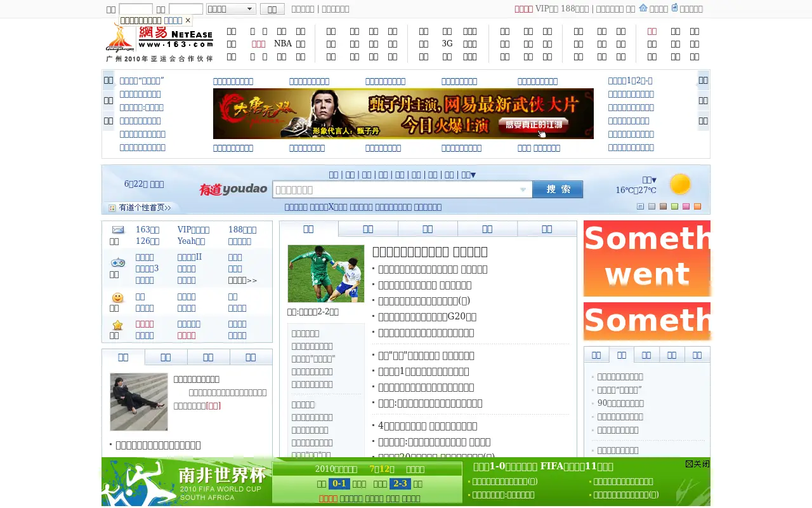This screenshot has width=812, height=508.
Task: Click the 2-3 match score in the banner
Action: tap(400, 484)
